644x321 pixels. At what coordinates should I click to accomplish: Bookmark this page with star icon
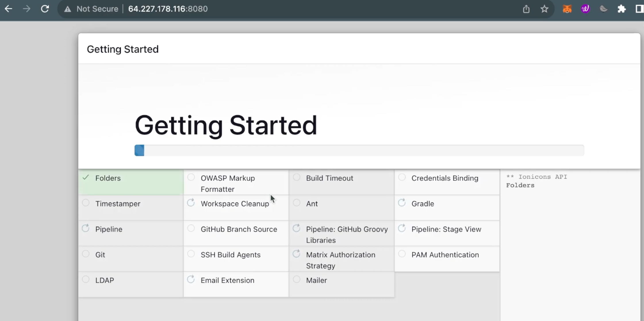pos(544,9)
